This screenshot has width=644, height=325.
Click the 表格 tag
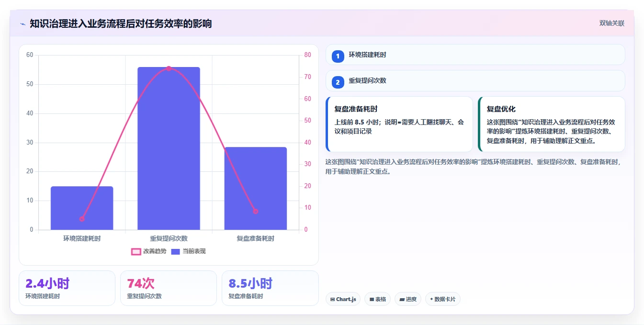(377, 299)
